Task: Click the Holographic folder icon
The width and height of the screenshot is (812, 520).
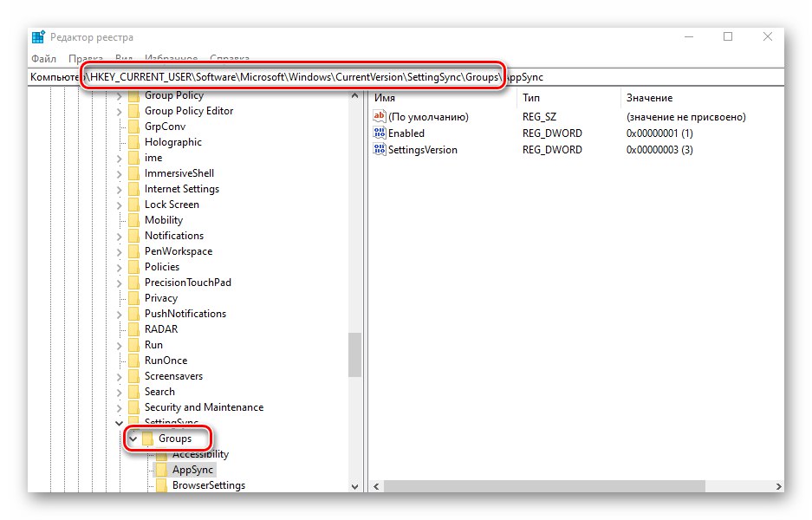Action: (133, 142)
